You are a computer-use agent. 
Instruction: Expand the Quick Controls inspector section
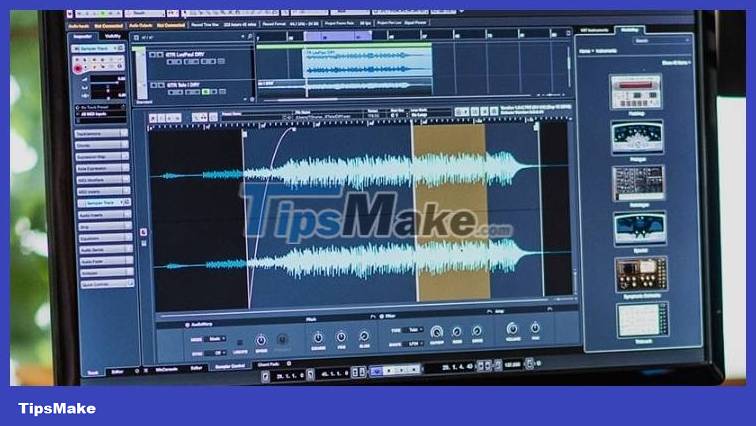(108, 284)
